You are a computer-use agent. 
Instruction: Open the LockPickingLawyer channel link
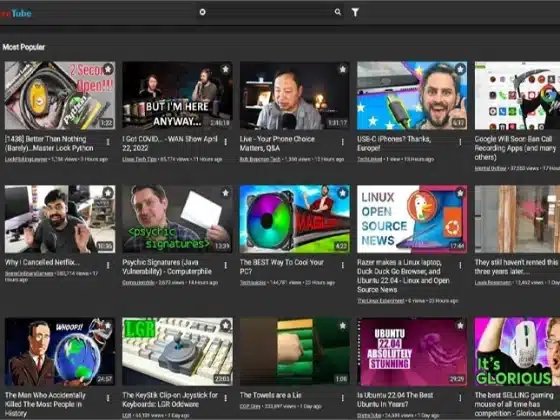(x=26, y=159)
